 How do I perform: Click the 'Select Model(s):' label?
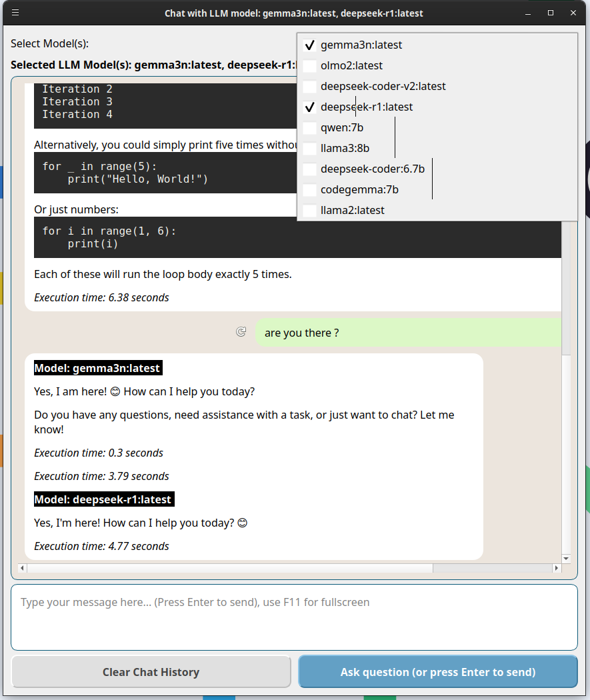[x=49, y=44]
